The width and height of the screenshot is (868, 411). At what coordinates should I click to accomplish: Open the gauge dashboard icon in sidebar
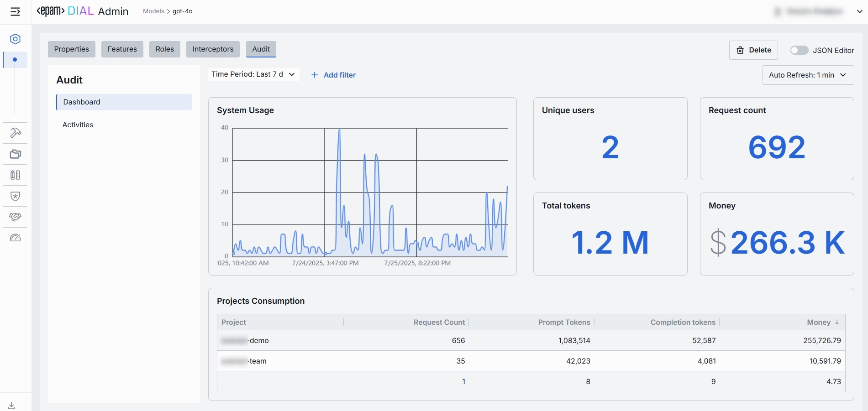click(15, 238)
